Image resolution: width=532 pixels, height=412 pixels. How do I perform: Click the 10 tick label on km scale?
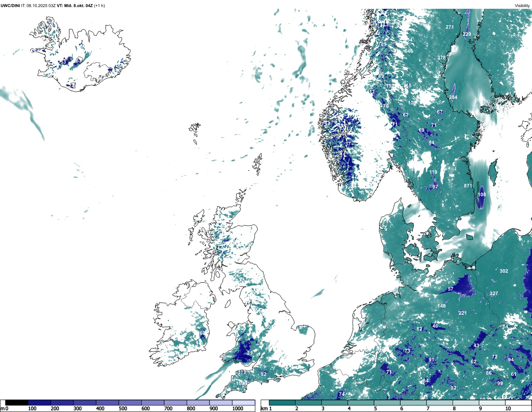(x=508, y=409)
